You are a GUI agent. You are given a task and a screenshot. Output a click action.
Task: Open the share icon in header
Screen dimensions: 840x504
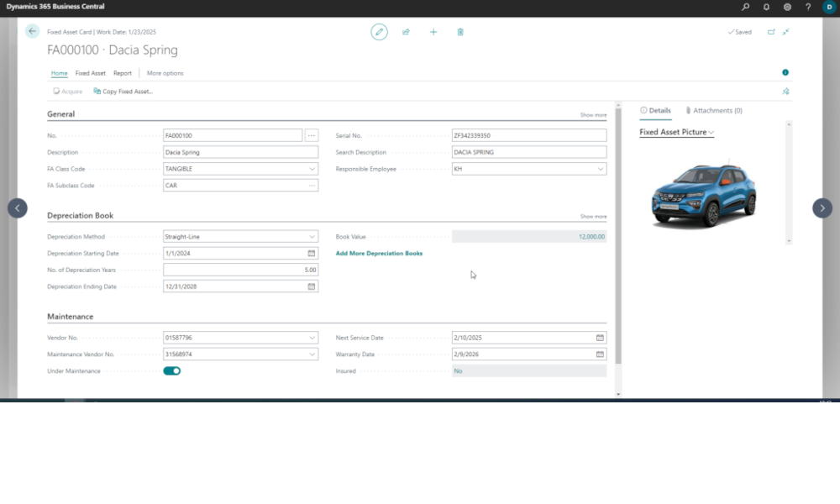pos(406,32)
